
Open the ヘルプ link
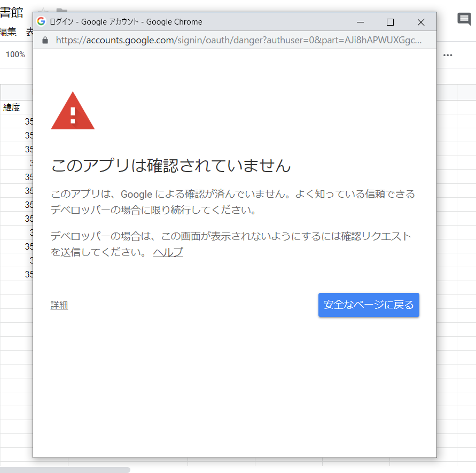168,252
